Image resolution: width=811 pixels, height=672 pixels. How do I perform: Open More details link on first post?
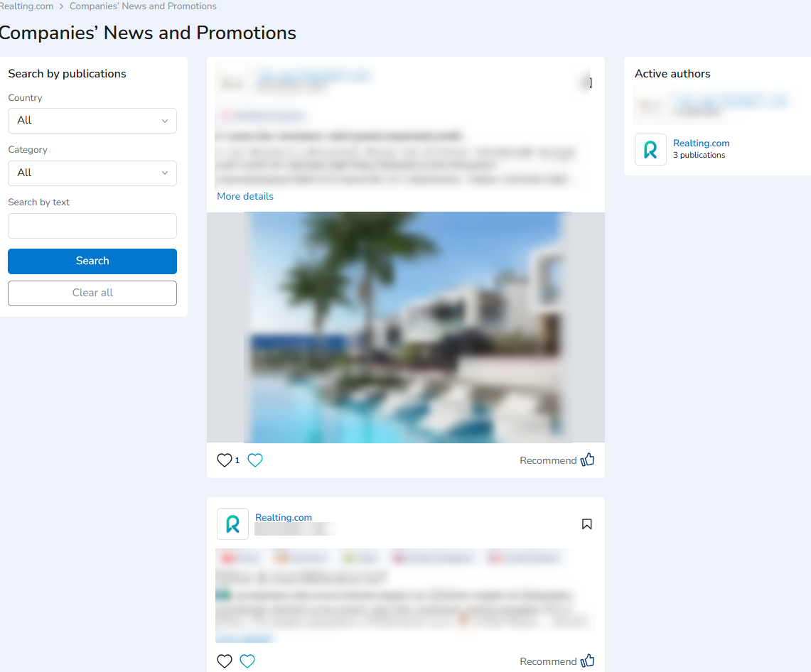245,197
